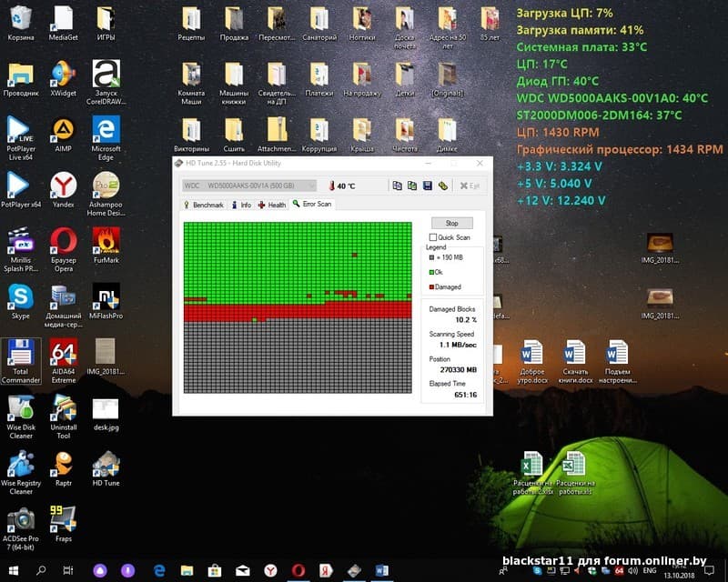The width and height of the screenshot is (728, 582).
Task: Open the Skype desktop shortcut
Action: tap(20, 300)
